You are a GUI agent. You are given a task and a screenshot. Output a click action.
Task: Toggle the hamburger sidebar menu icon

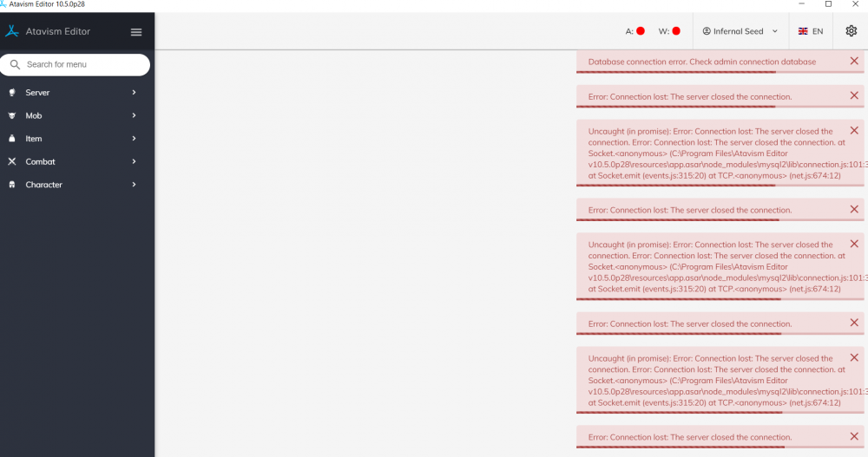136,32
